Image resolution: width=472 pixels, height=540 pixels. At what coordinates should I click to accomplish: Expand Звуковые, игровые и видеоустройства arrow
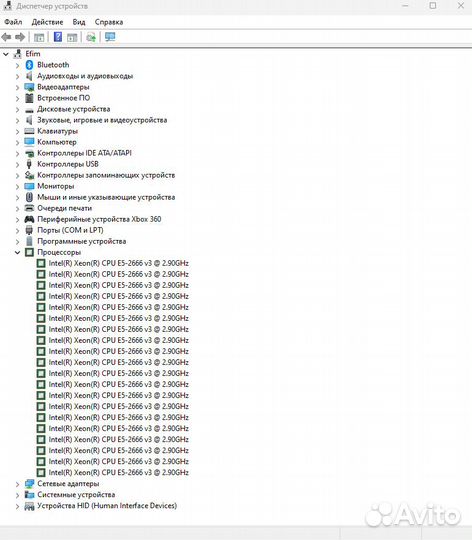[x=18, y=120]
